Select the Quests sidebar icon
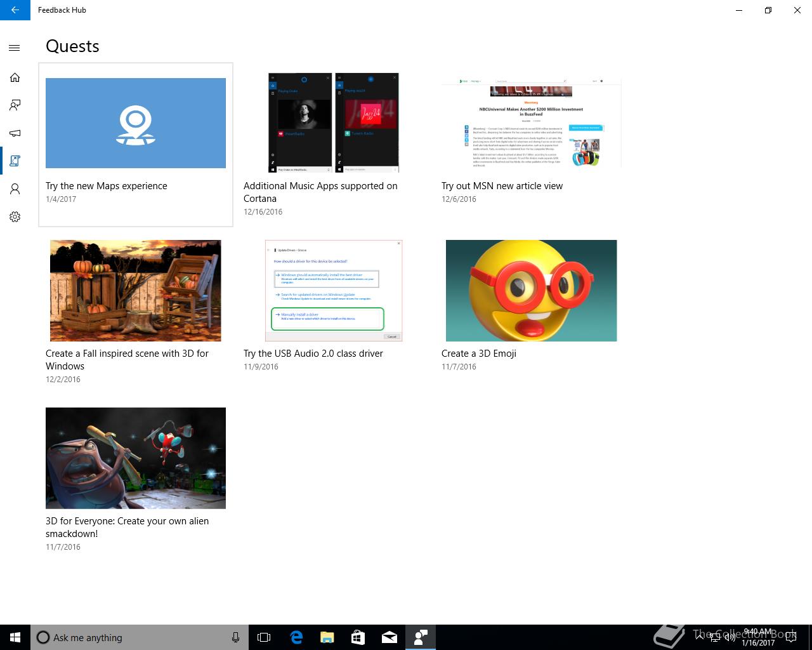 coord(15,161)
